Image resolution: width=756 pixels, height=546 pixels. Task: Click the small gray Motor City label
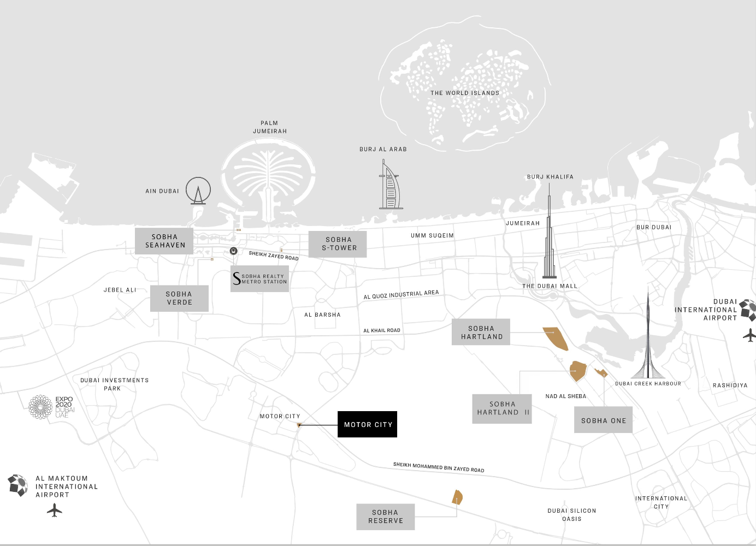(x=280, y=416)
